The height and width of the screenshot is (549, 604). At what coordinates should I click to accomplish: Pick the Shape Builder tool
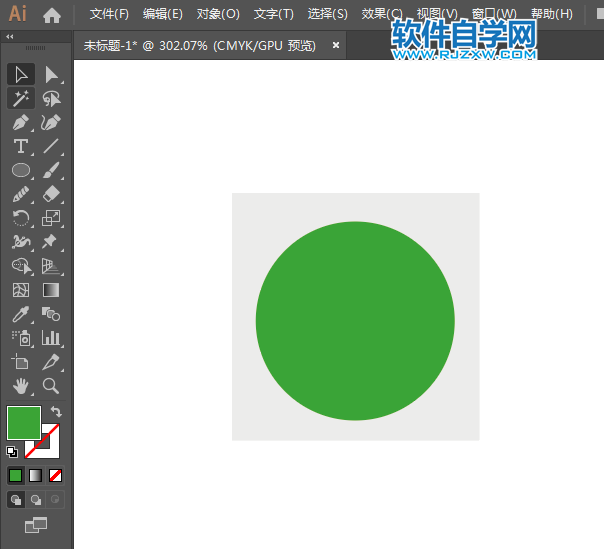[21, 266]
